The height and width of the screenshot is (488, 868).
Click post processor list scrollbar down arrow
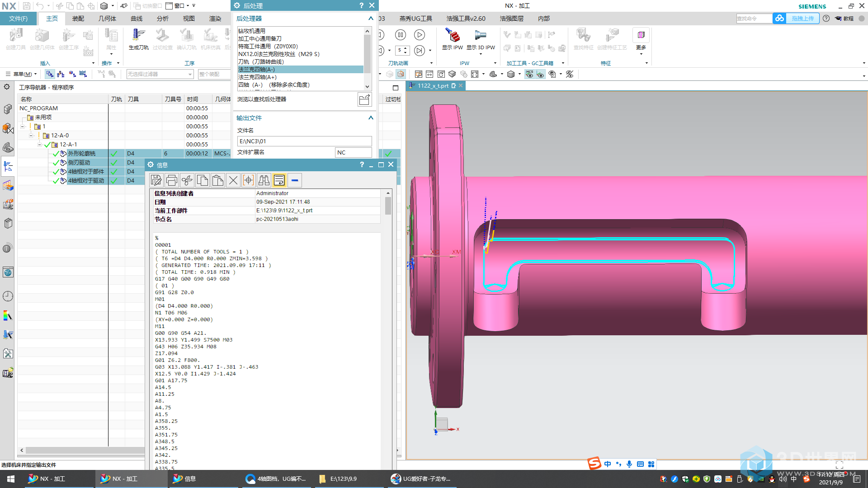[367, 86]
